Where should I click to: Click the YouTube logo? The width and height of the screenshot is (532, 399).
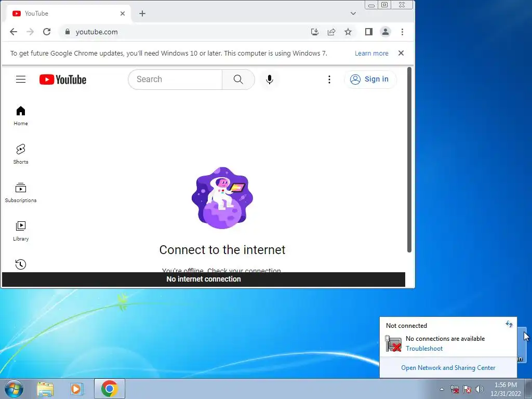coord(63,79)
